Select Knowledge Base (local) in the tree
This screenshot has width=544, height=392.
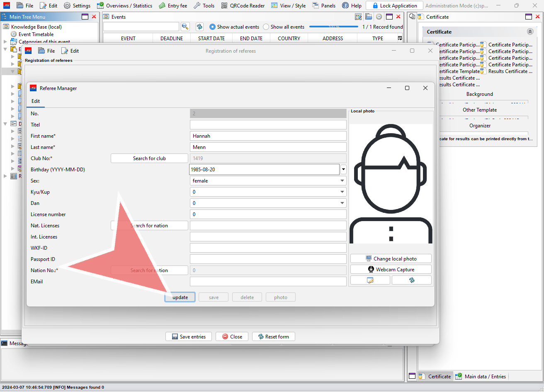(x=32, y=27)
